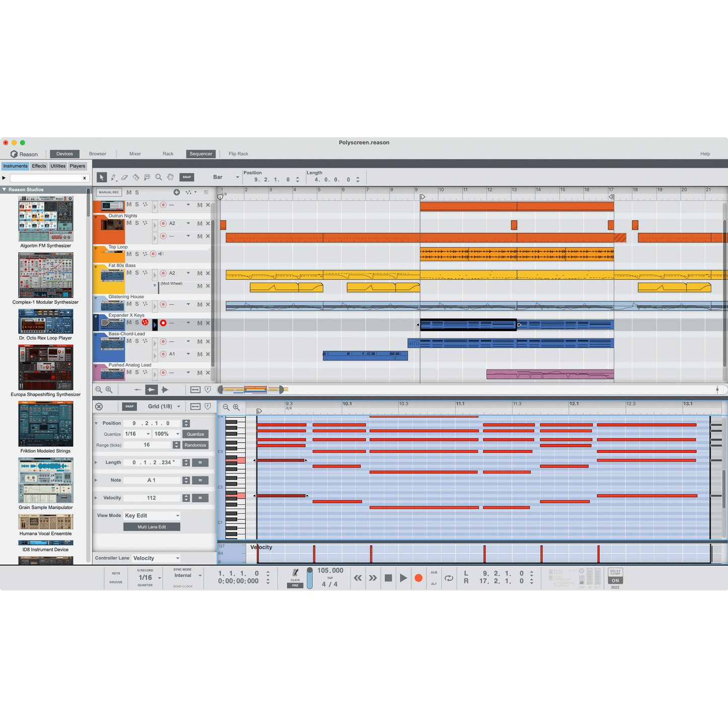
Task: Arm record on the Pushed Analog Lead track
Action: coord(163,373)
